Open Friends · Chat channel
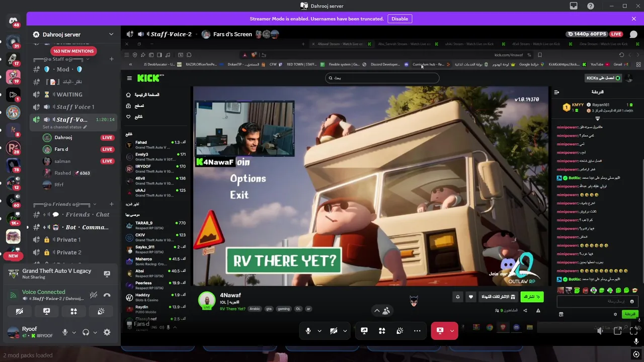 tap(73, 215)
